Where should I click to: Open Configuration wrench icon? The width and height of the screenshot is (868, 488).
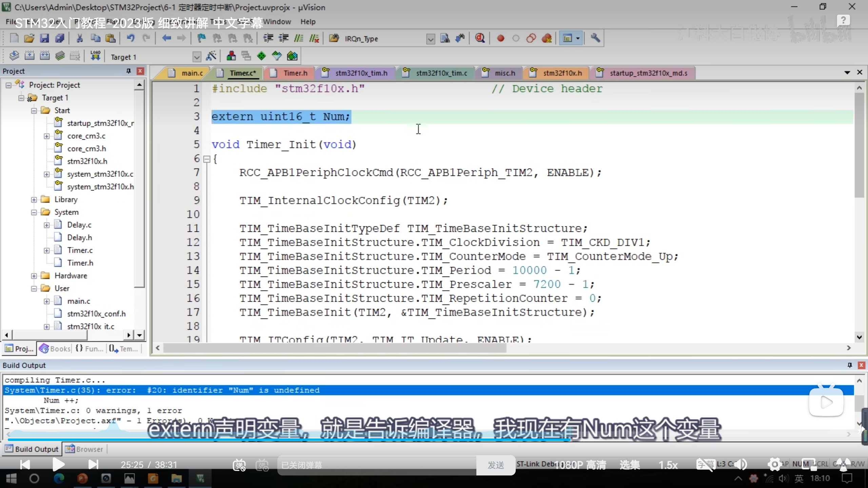coord(595,38)
